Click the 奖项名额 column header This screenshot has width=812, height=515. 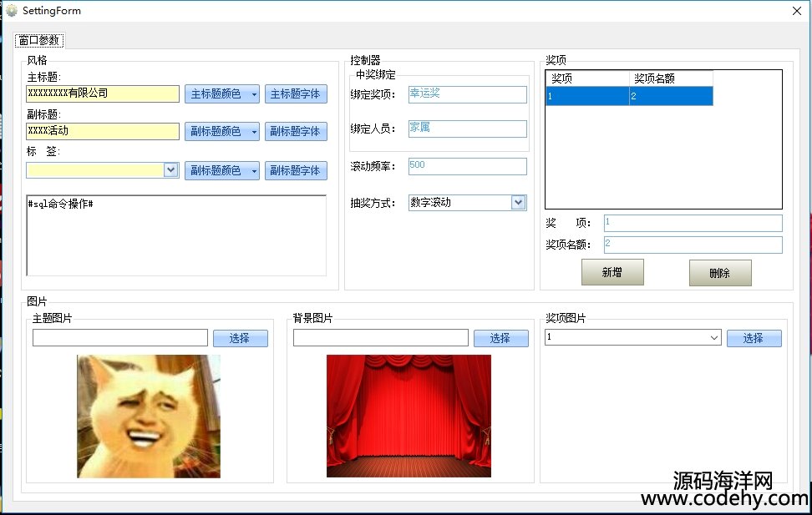(671, 78)
